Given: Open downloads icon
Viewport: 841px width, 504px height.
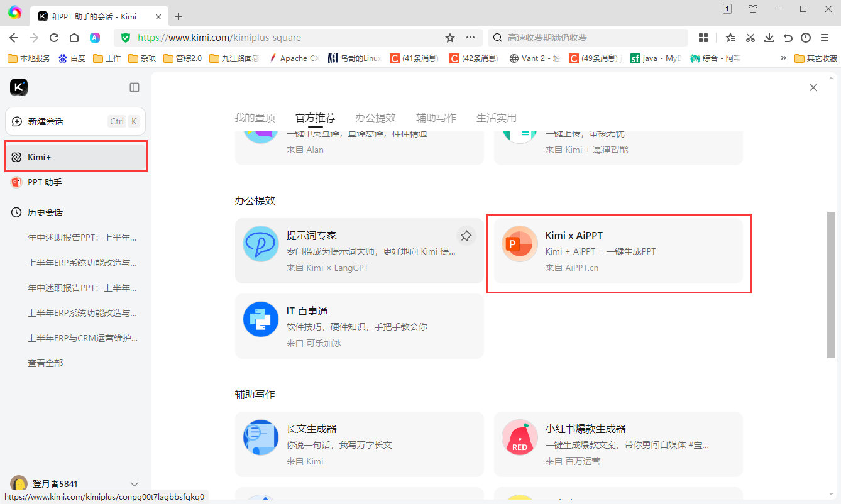Looking at the screenshot, I should [769, 38].
